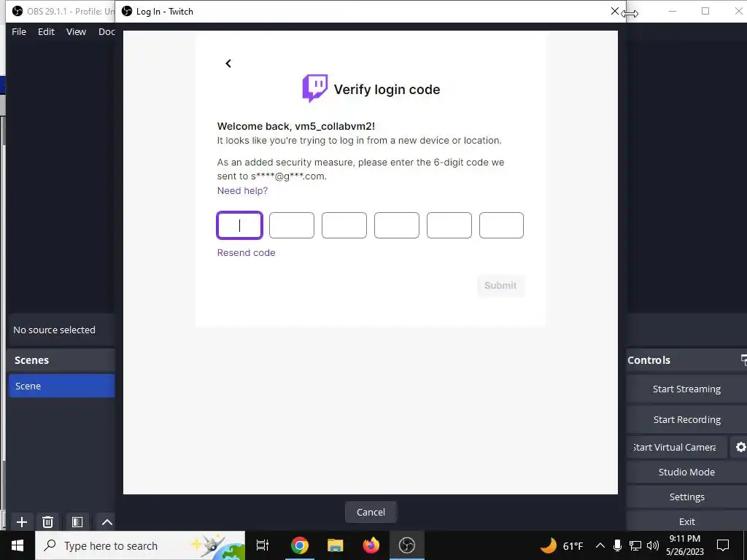
Task: Select the Scene item in Scenes list
Action: (62, 386)
